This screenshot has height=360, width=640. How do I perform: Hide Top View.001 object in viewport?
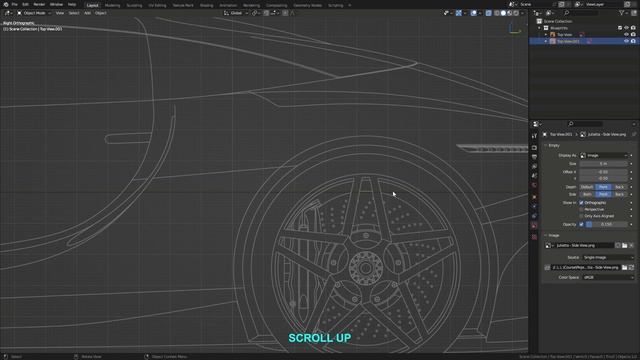point(627,41)
